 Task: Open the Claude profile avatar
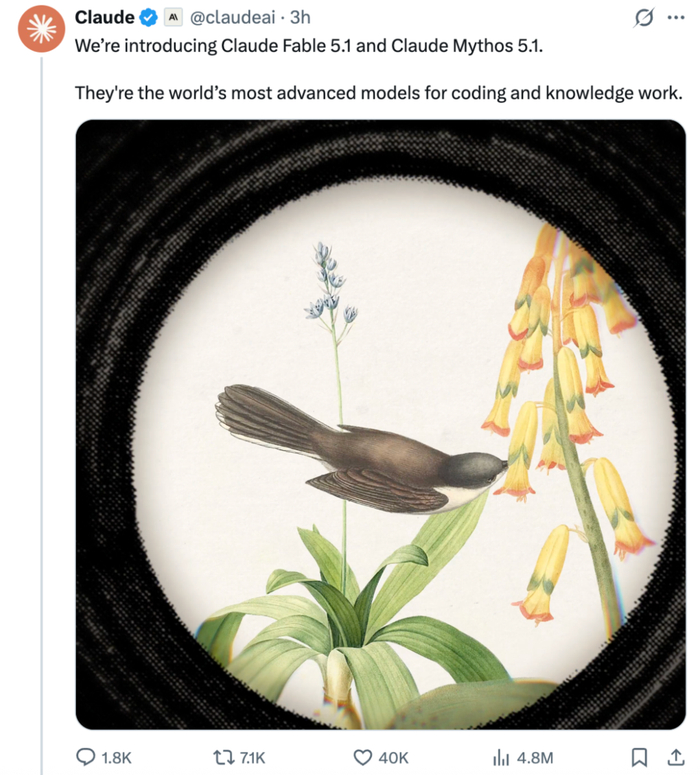(42, 29)
